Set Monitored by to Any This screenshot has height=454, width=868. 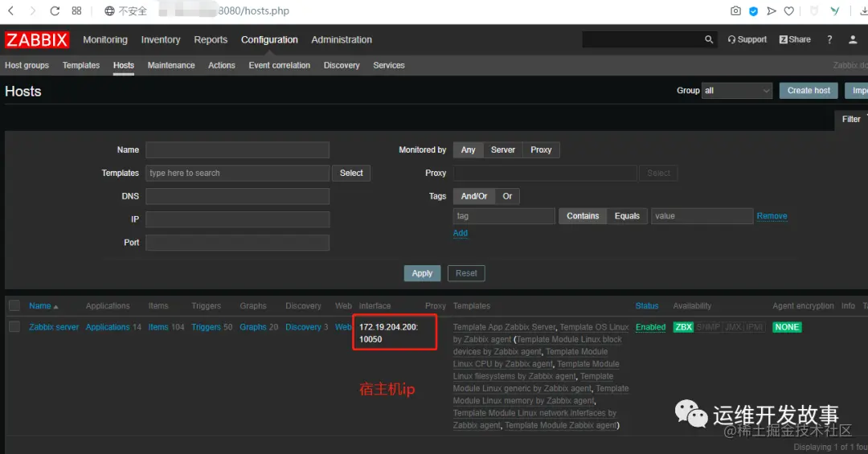[468, 150]
